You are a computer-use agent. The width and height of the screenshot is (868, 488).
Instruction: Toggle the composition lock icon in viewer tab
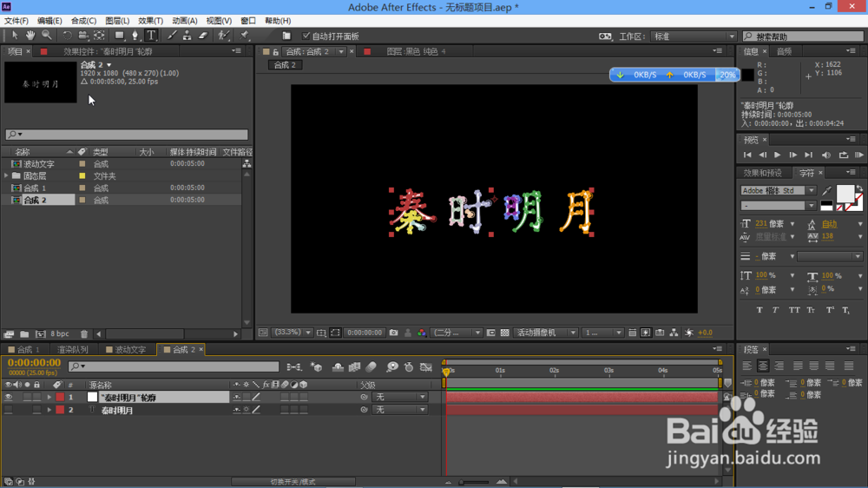(276, 51)
